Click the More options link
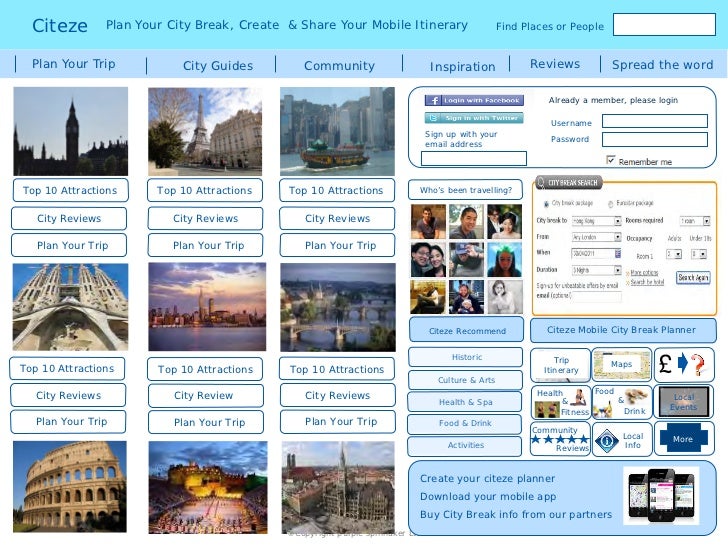This screenshot has width=728, height=546. (644, 273)
